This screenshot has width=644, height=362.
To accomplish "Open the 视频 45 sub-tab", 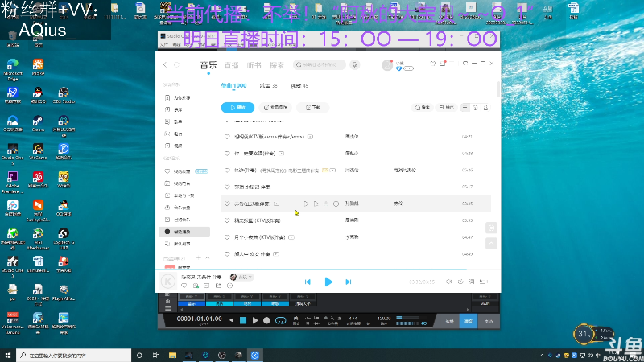I will 299,86.
